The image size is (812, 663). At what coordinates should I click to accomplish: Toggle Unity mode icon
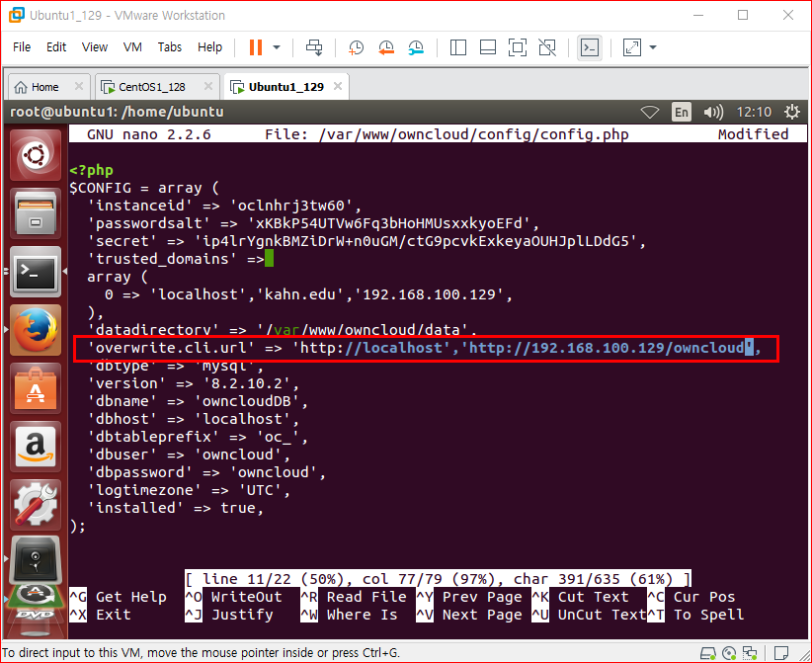[547, 47]
